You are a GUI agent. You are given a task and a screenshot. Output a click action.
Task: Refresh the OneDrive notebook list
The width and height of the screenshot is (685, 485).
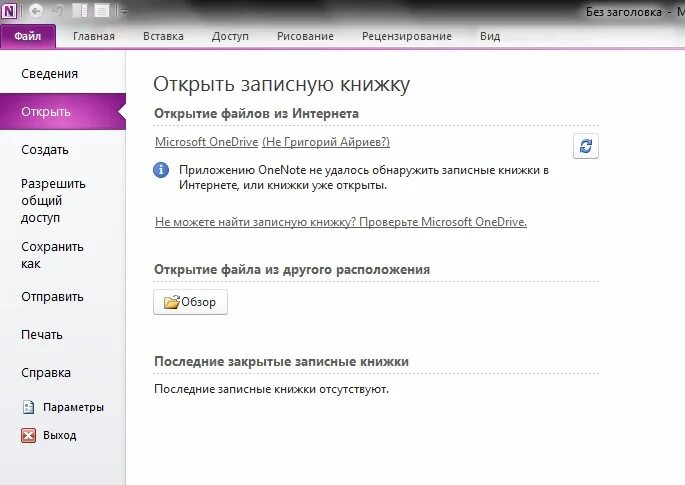coord(585,146)
